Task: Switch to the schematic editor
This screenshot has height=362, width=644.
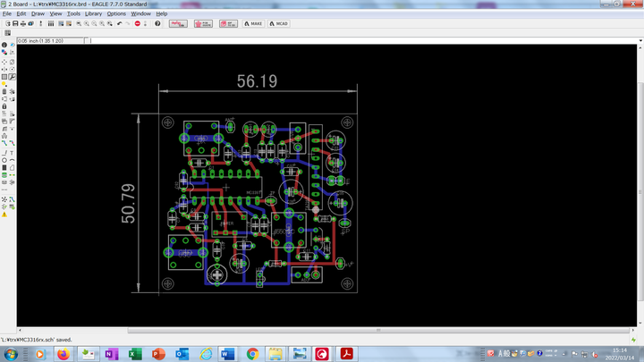Action: click(40, 24)
